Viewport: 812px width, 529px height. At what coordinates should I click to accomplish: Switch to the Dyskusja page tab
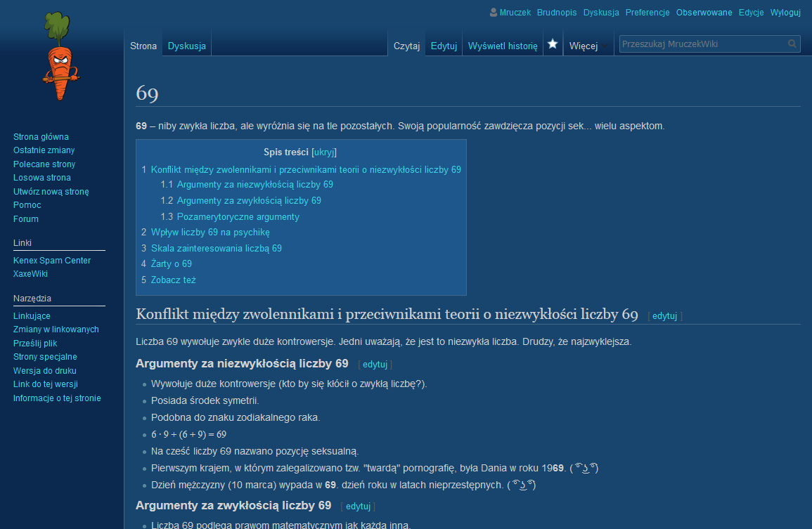coord(186,46)
